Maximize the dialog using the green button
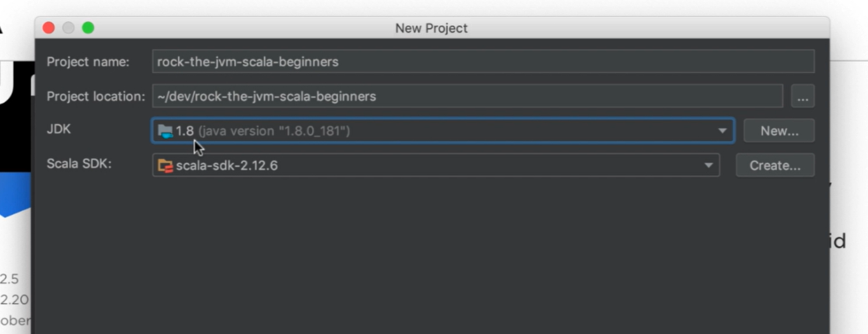Image resolution: width=868 pixels, height=334 pixels. tap(88, 27)
